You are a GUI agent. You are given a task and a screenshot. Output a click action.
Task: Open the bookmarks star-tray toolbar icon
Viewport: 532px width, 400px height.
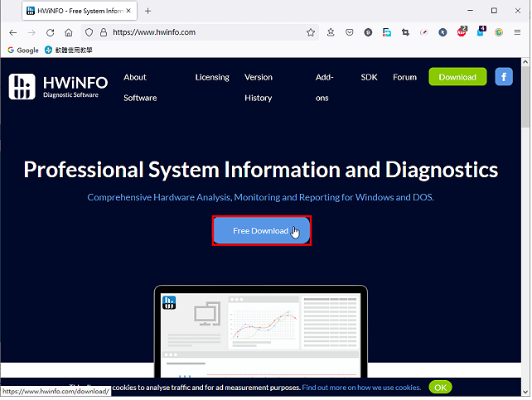(331, 32)
